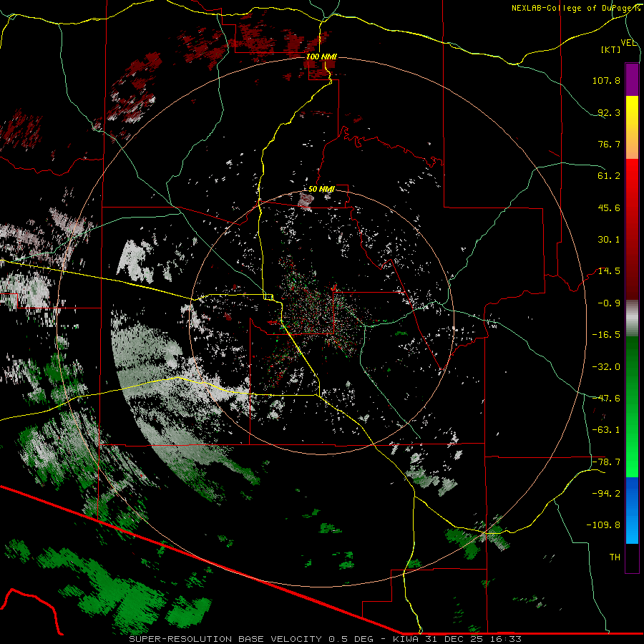This screenshot has width=644, height=644.
Task: Click the NEXLAB-College of DuPage label
Action: point(576,8)
